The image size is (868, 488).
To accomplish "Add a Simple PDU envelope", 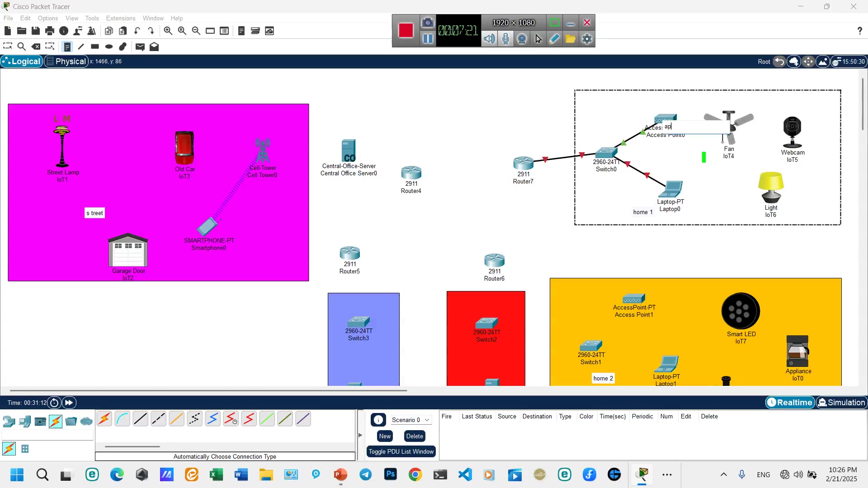I will 140,47.
